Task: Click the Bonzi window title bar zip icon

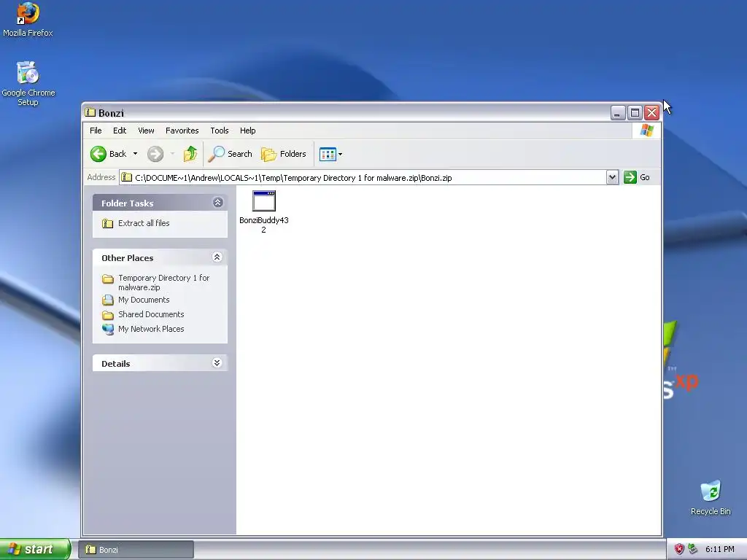Action: pyautogui.click(x=90, y=112)
